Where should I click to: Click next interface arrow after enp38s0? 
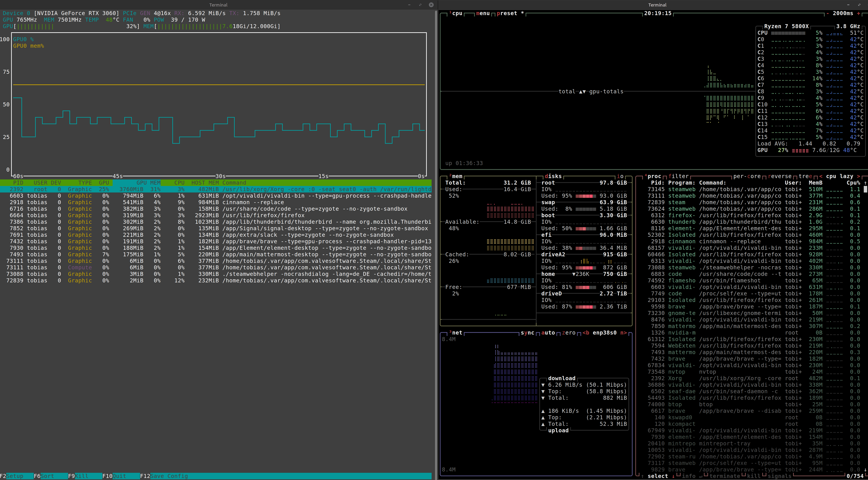(x=623, y=333)
